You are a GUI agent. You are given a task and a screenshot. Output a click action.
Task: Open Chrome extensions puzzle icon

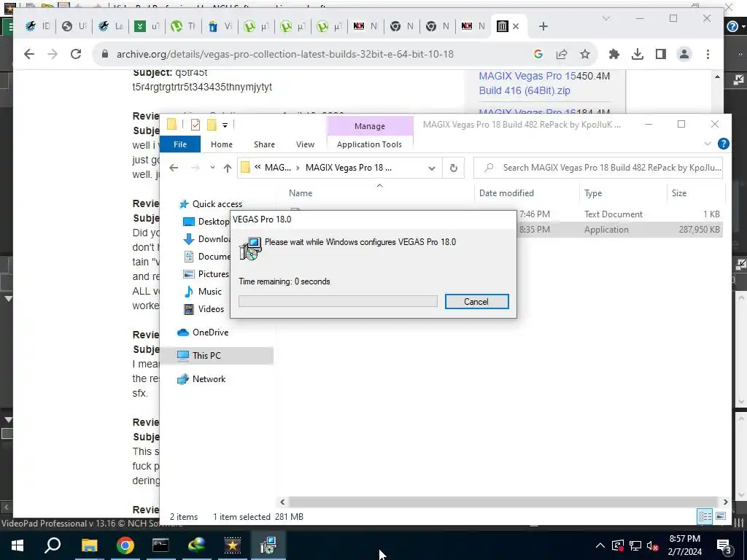click(614, 54)
